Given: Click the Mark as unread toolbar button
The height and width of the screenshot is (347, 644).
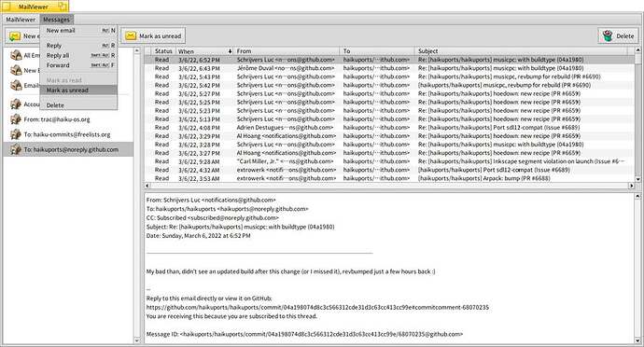Looking at the screenshot, I should [153, 36].
